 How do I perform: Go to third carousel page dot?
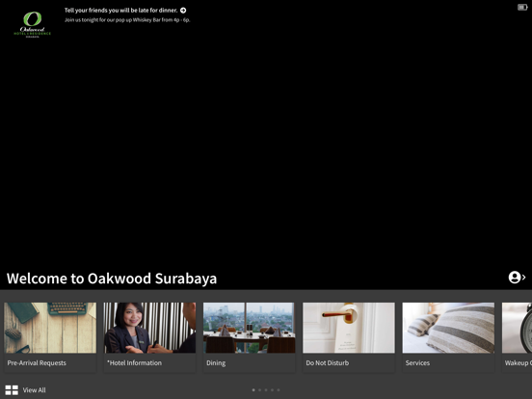pos(266,390)
